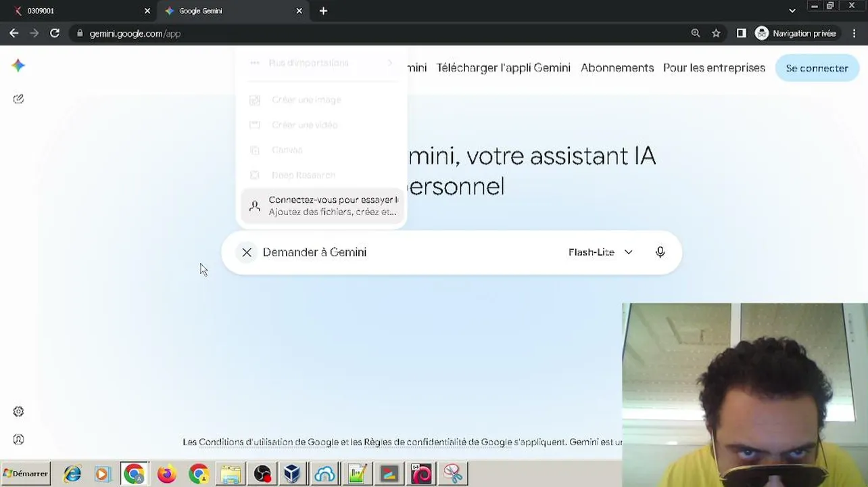Viewport: 868px width, 487px height.
Task: Click the Connectez-vous pour essayer menu item
Action: [x=322, y=206]
